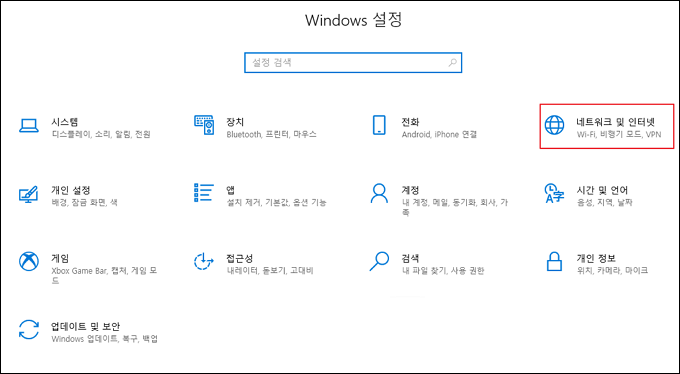Select the 검색 magnifier category icon

(379, 261)
